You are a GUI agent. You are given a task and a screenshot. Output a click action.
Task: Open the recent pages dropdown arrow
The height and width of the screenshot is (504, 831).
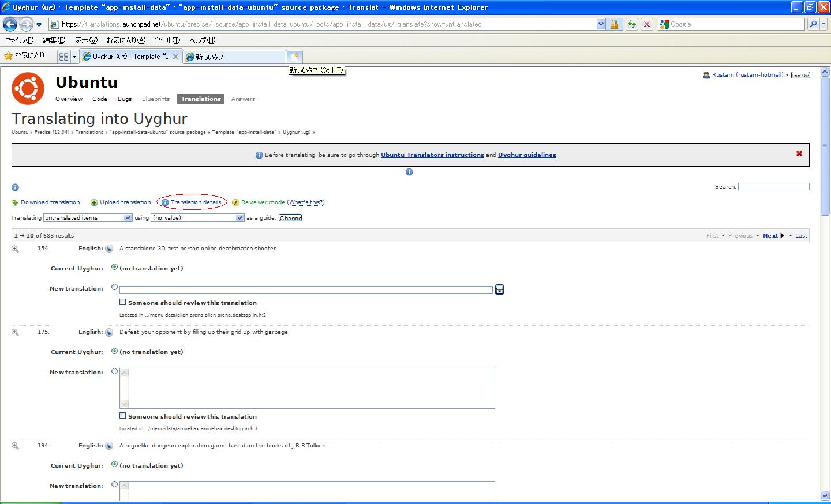[x=39, y=25]
